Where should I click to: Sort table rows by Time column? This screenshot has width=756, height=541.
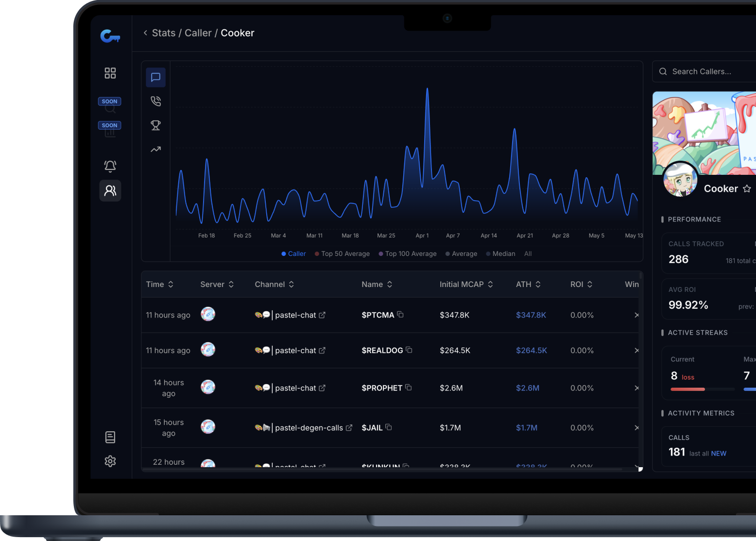tap(159, 284)
